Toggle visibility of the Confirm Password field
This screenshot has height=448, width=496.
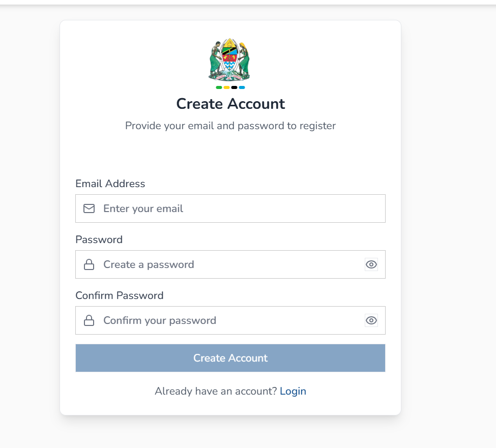coord(371,320)
